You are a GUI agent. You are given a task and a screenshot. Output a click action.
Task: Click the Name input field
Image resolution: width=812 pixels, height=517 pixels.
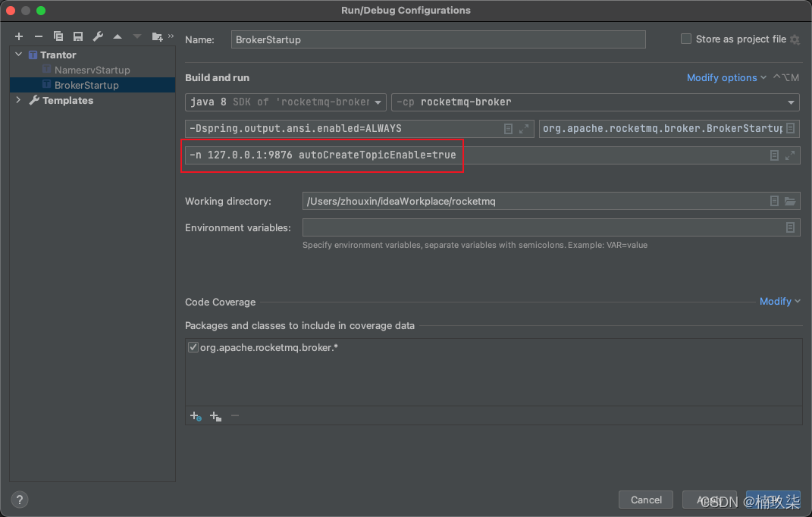pos(437,39)
